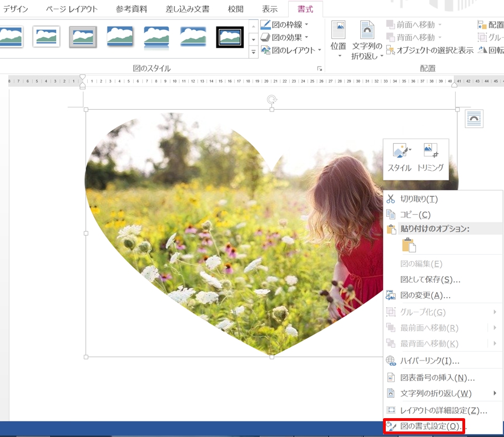The image size is (504, 437).
Task: Switch to the 表示 tab
Action: [270, 9]
